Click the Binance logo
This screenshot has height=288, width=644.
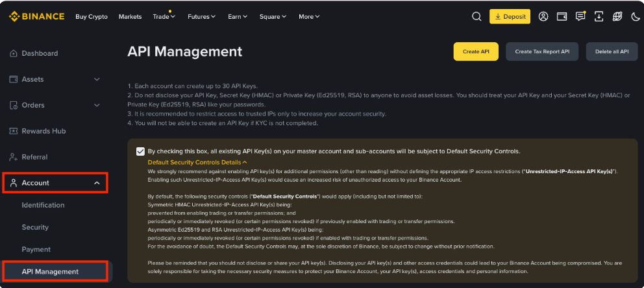(37, 16)
